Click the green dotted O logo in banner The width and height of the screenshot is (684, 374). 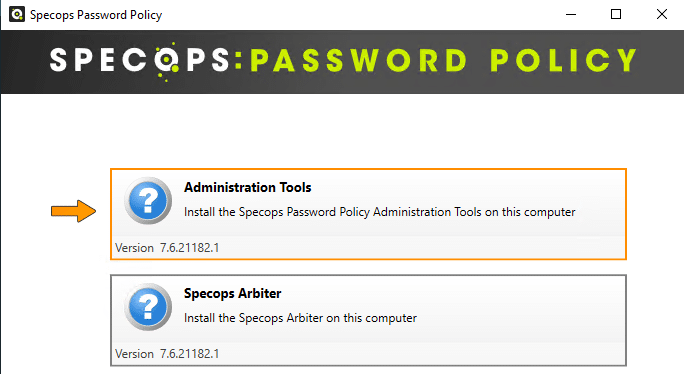pos(166,62)
